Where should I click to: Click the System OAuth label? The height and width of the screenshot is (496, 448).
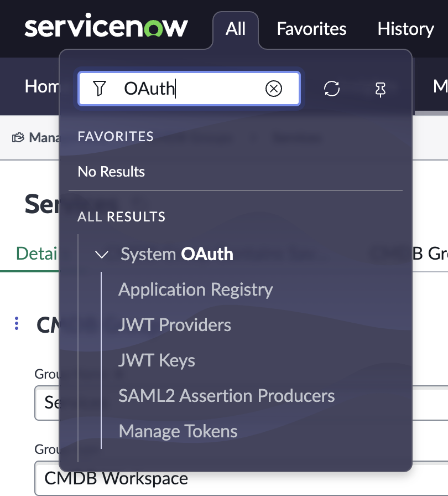(x=177, y=254)
